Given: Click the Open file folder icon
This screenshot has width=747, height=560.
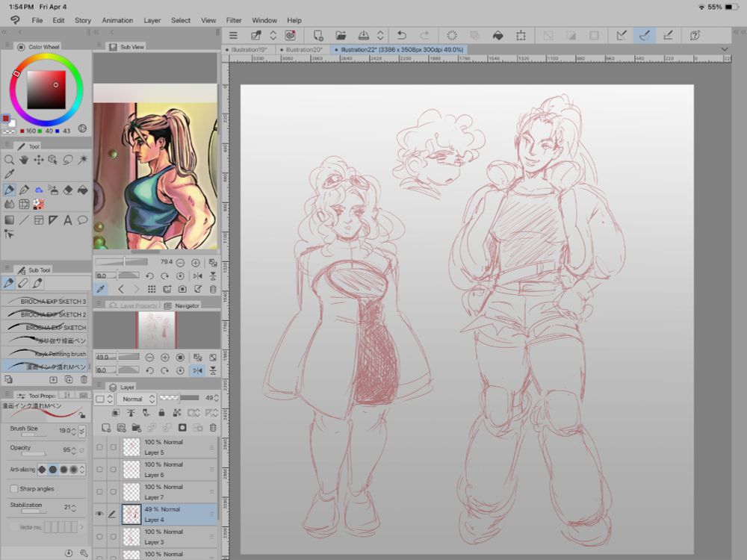Looking at the screenshot, I should coord(341,35).
